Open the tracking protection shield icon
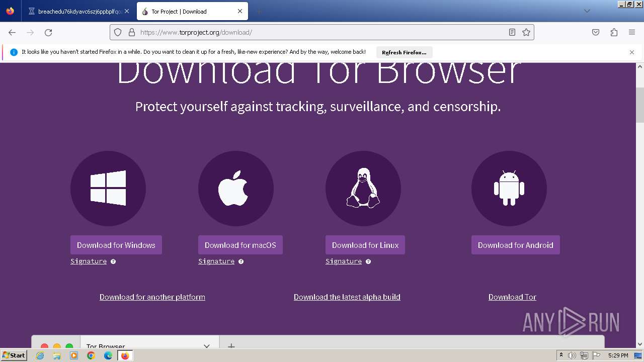Image resolution: width=644 pixels, height=362 pixels. pyautogui.click(x=118, y=32)
